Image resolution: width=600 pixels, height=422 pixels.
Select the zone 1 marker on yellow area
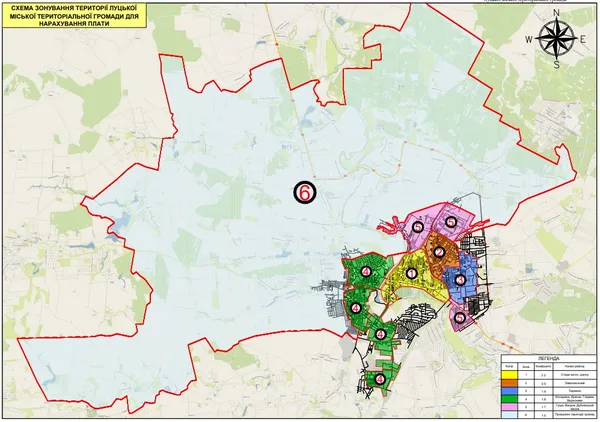[x=412, y=274]
